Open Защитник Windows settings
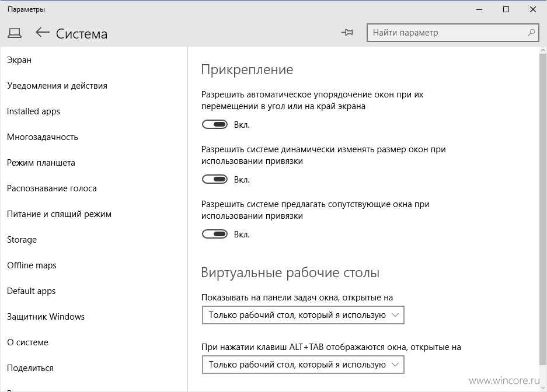 [46, 316]
